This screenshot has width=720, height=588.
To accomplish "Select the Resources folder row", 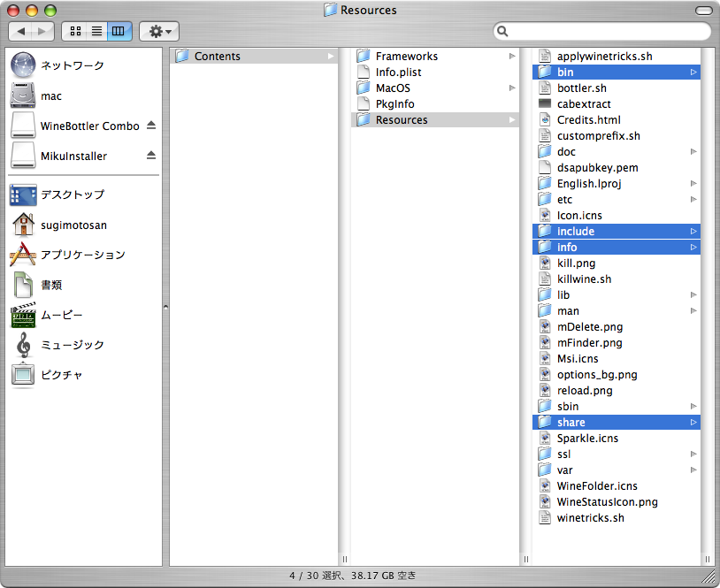I will coord(435,119).
